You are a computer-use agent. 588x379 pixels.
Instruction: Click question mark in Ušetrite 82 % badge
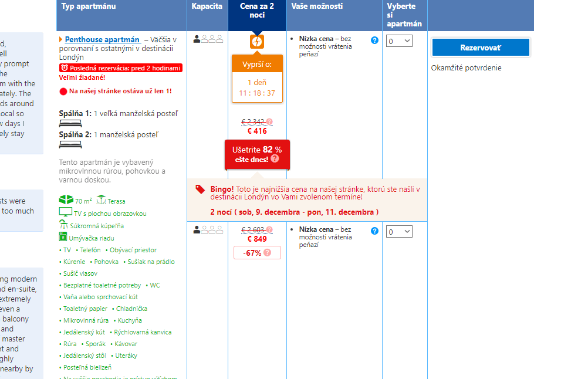[x=275, y=158]
